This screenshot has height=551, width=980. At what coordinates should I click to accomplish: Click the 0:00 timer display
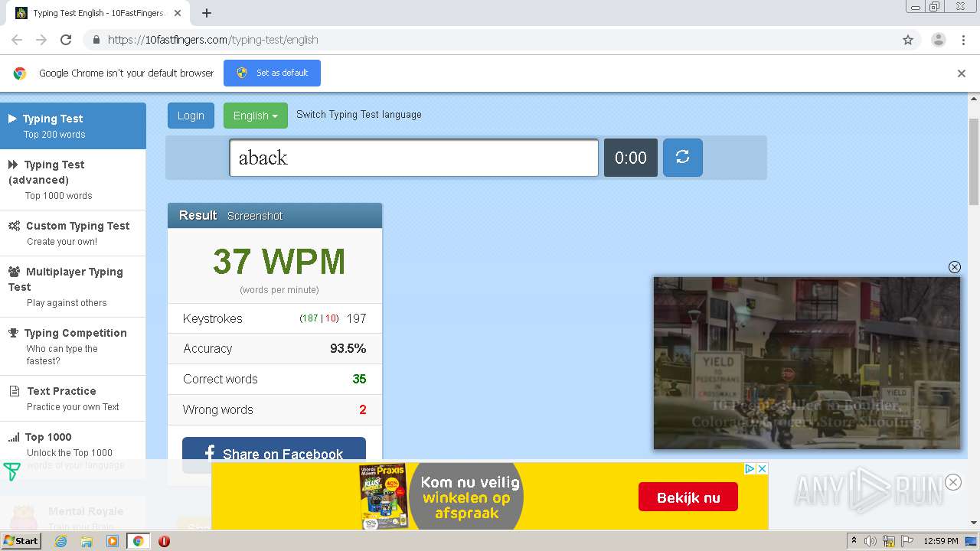(631, 158)
